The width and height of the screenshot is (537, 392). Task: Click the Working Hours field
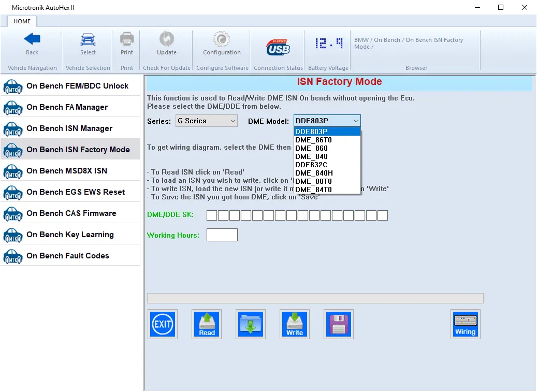222,235
